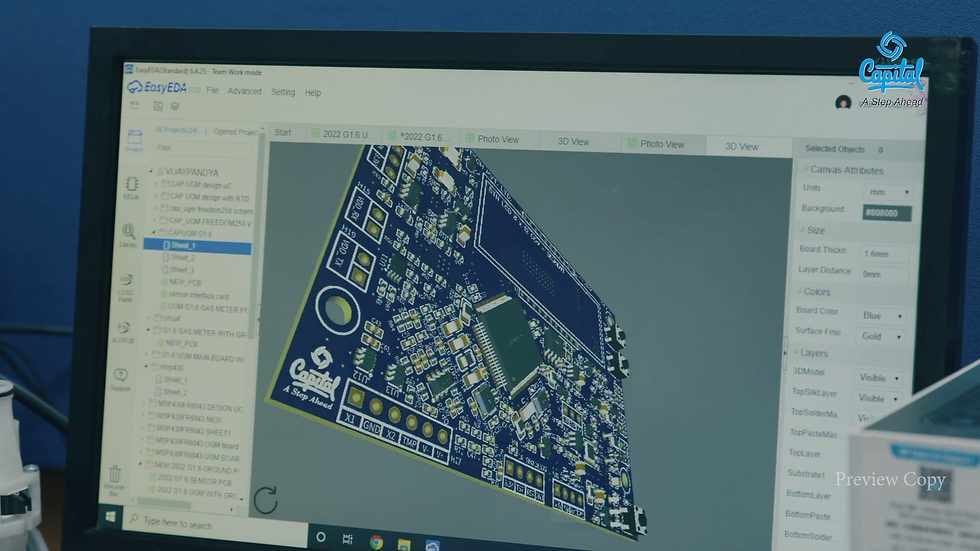The width and height of the screenshot is (980, 551).
Task: Change TopSilkLayer visibility dropdown
Action: click(876, 398)
